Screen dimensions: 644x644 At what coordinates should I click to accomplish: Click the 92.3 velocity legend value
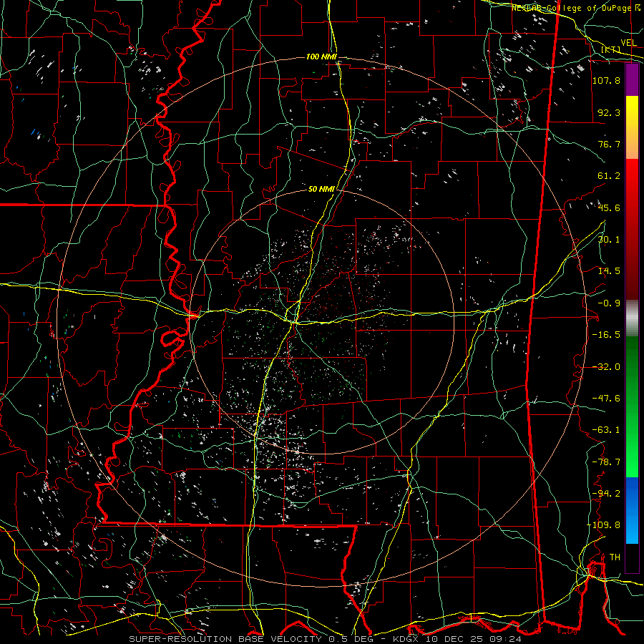pos(609,112)
